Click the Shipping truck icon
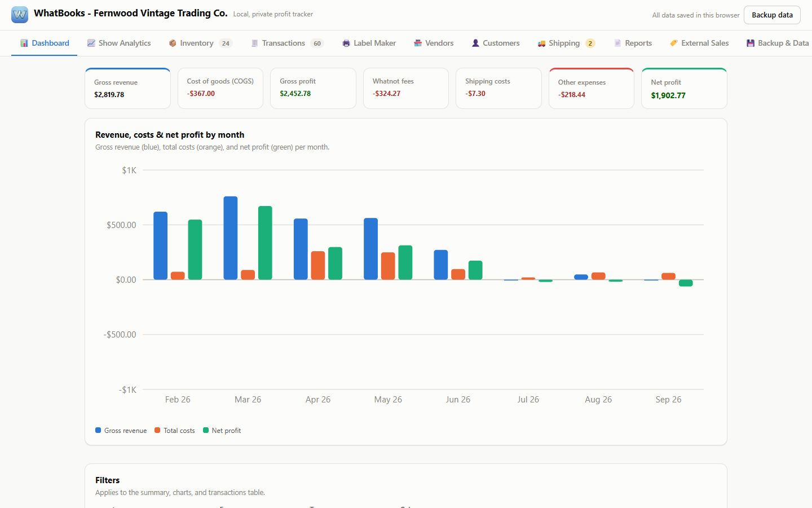 (x=541, y=43)
